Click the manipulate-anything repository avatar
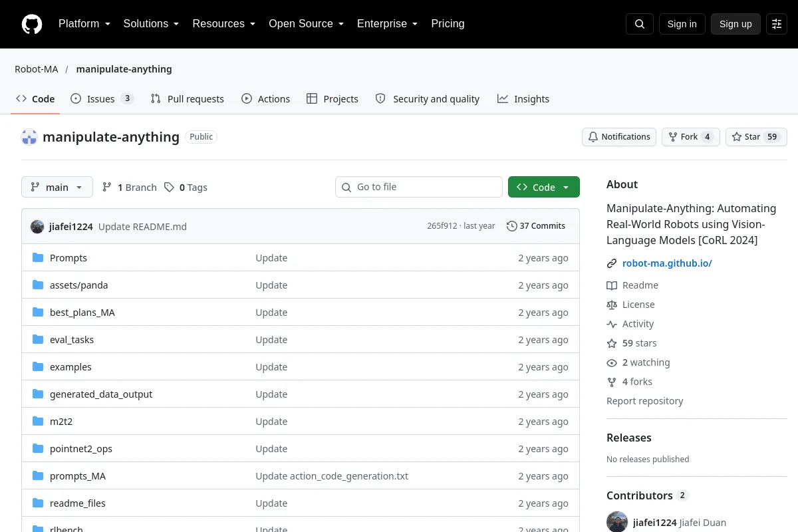The height and width of the screenshot is (532, 798). pyautogui.click(x=29, y=137)
